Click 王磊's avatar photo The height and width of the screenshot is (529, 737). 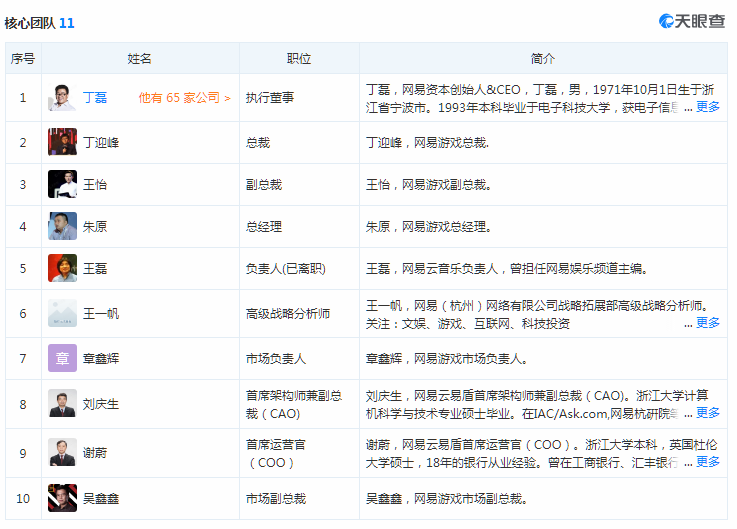tap(62, 268)
